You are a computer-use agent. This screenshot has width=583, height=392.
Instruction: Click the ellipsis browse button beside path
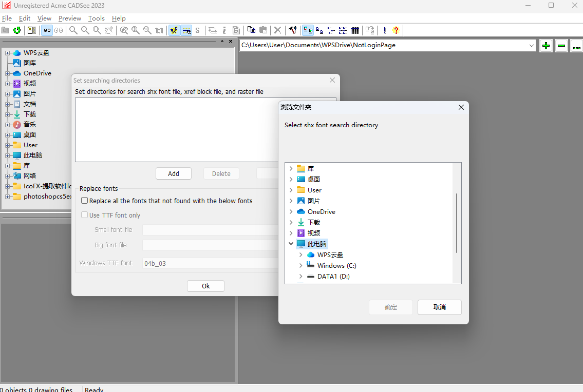[x=577, y=46]
